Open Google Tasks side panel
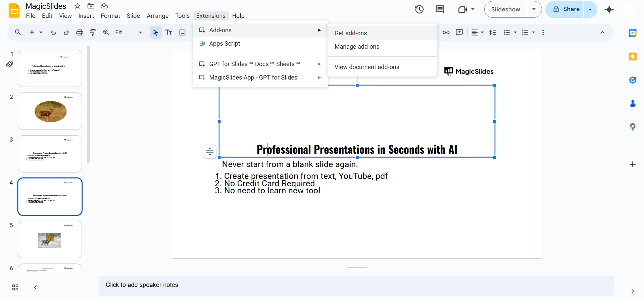 633,80
